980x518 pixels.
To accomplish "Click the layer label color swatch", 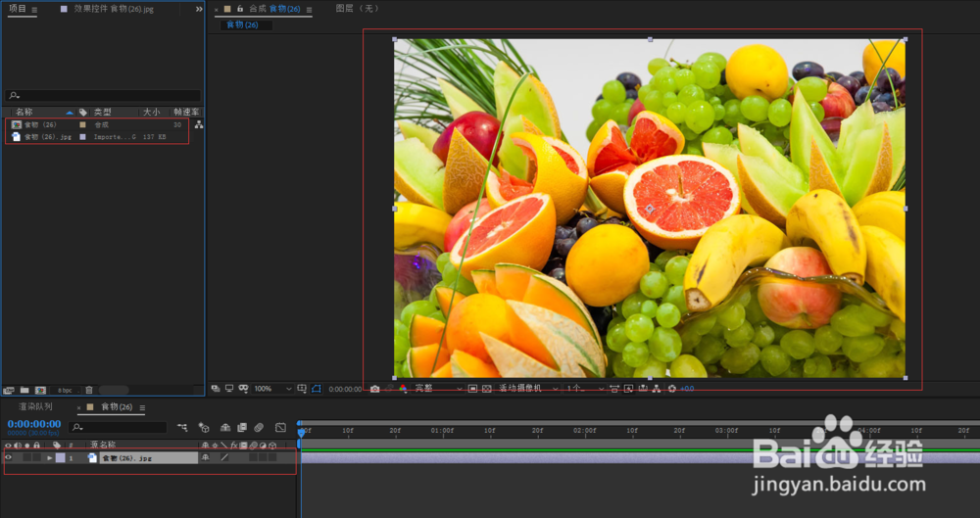I will (x=60, y=458).
